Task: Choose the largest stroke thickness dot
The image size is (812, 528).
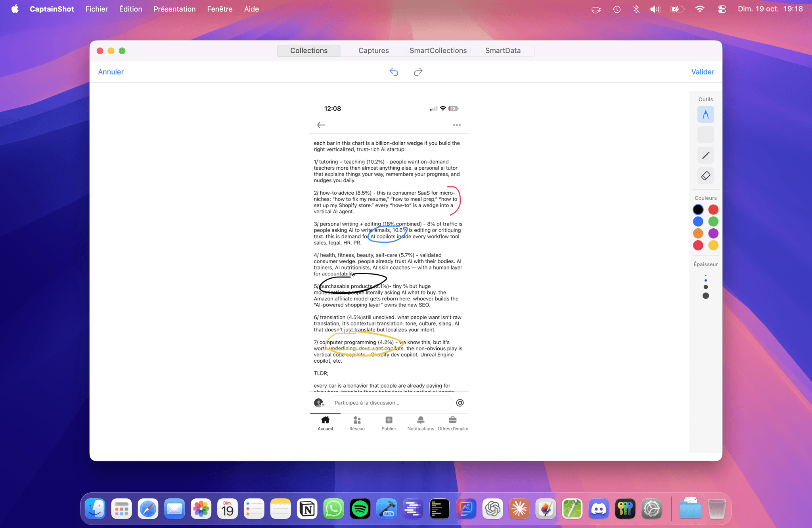Action: click(705, 296)
